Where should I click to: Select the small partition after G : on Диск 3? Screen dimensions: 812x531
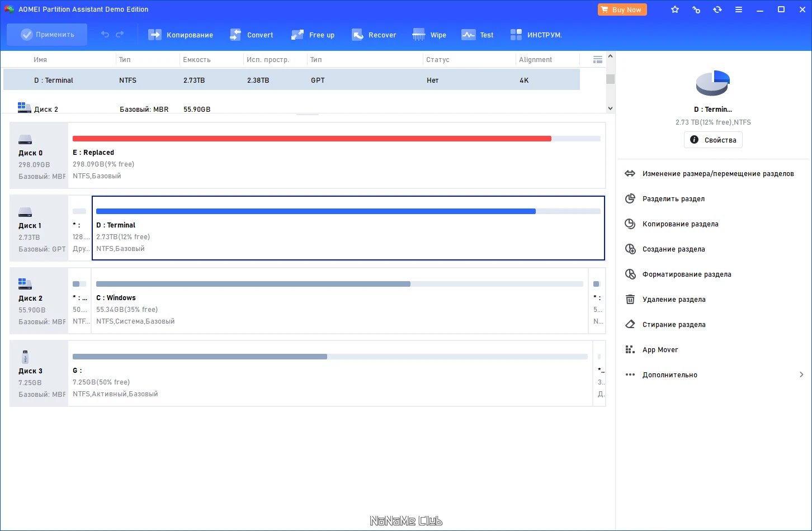599,373
